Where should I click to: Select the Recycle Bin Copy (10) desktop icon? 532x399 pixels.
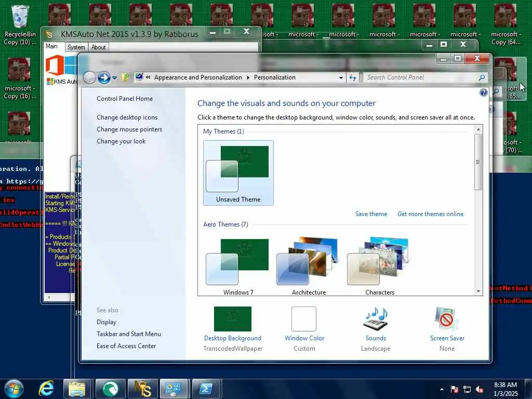pos(20,25)
